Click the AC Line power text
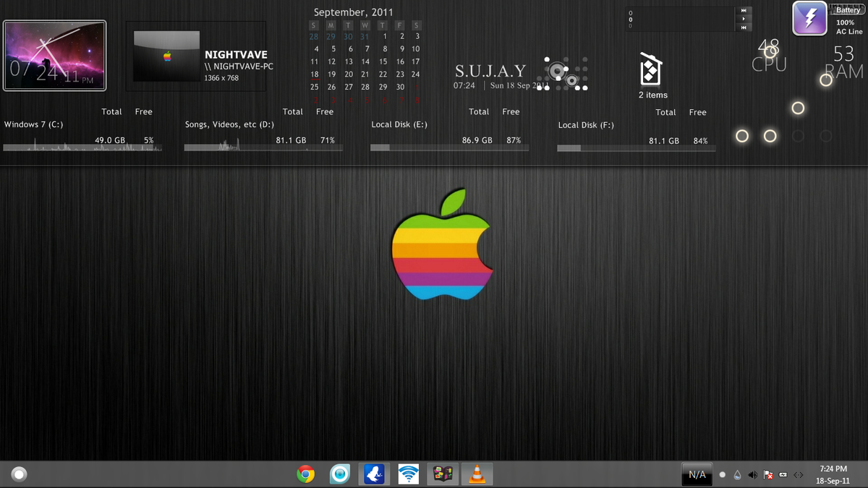This screenshot has width=868, height=488. 849,32
